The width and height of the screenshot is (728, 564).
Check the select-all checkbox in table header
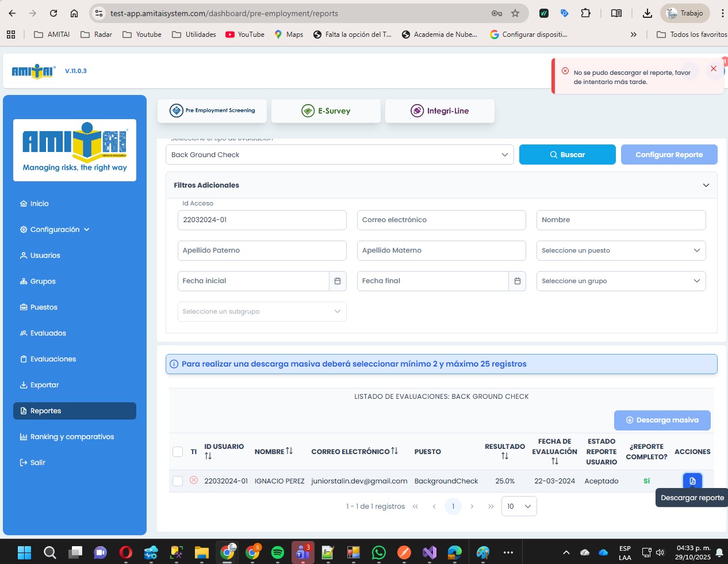click(x=178, y=452)
